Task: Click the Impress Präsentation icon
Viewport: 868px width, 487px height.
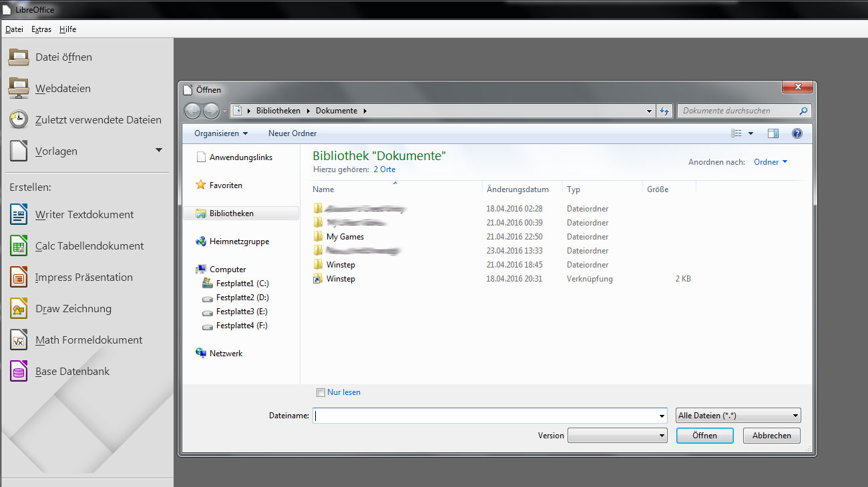Action: click(x=18, y=277)
